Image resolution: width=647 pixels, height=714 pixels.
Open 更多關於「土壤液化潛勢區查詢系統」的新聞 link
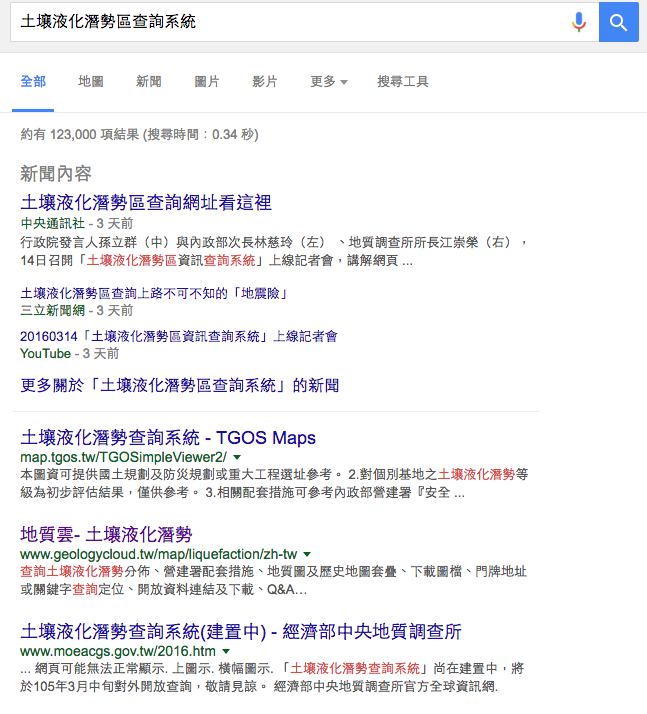click(180, 386)
